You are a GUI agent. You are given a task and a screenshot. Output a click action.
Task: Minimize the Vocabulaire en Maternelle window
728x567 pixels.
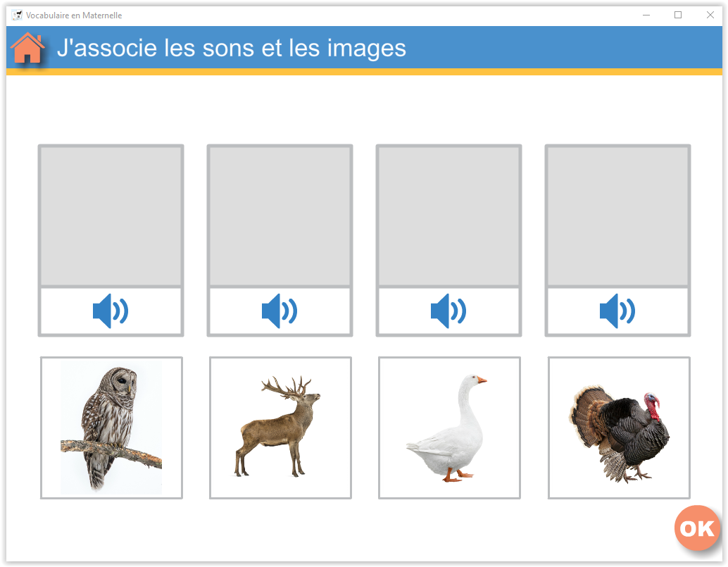[x=646, y=15]
